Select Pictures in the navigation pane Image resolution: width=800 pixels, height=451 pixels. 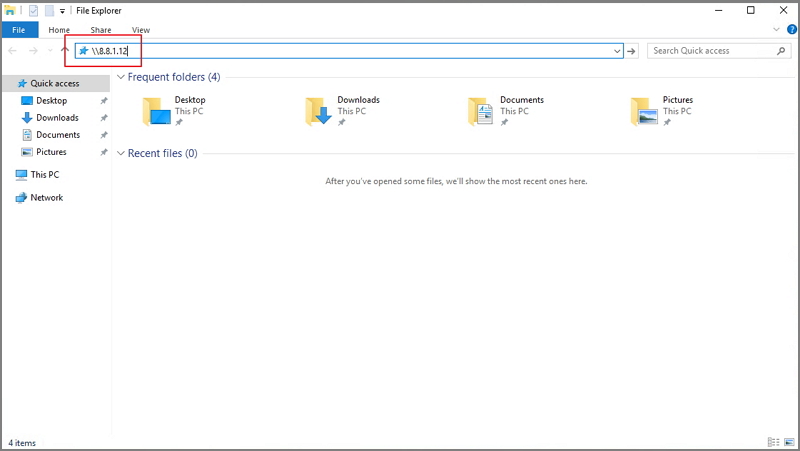click(x=51, y=152)
